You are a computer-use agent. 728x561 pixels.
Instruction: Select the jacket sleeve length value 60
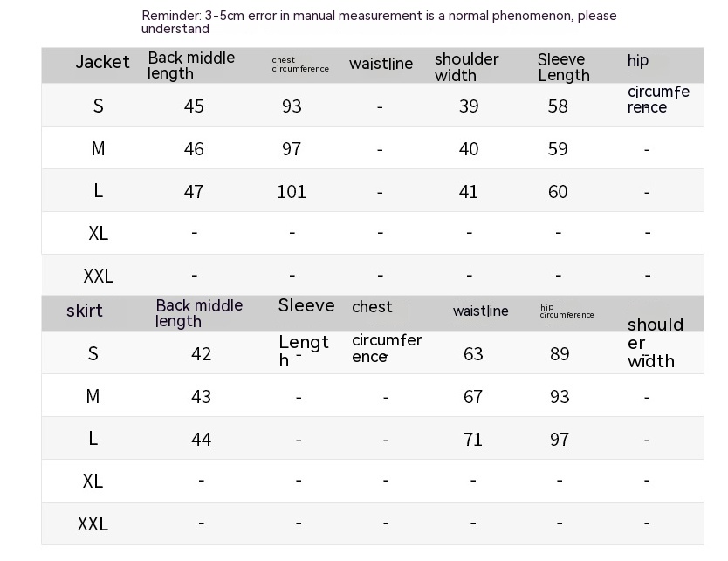[558, 192]
